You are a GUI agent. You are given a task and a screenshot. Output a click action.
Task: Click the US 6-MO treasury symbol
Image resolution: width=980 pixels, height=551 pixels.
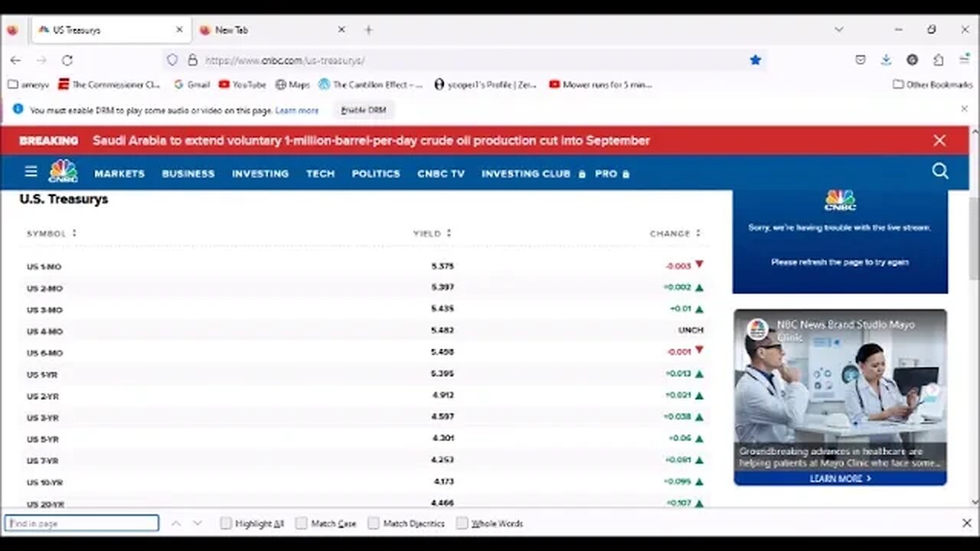[44, 353]
